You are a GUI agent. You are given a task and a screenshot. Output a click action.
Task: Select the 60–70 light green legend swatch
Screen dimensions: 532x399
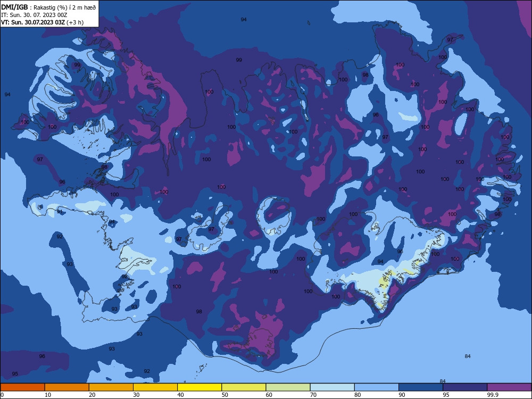click(288, 387)
